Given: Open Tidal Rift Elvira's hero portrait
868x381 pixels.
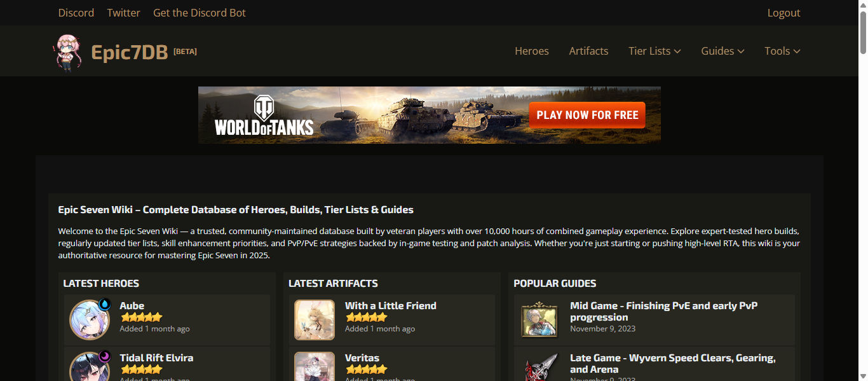Looking at the screenshot, I should 89,367.
